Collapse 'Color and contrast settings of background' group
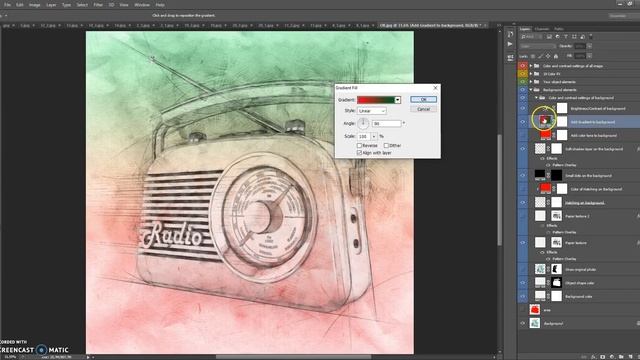 (x=536, y=98)
